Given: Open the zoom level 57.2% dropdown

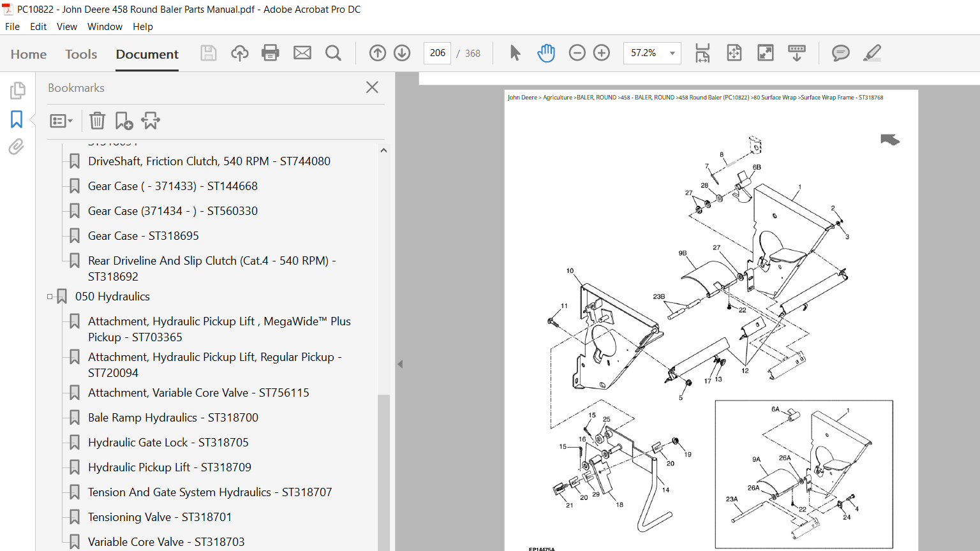Looking at the screenshot, I should point(672,53).
